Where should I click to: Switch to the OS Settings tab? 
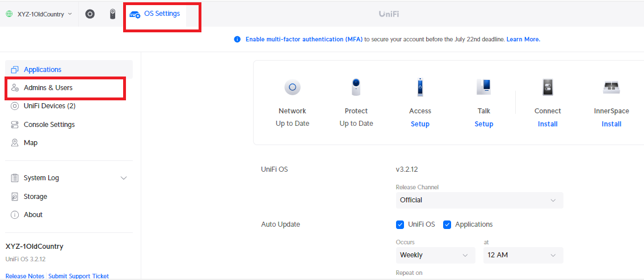point(155,14)
